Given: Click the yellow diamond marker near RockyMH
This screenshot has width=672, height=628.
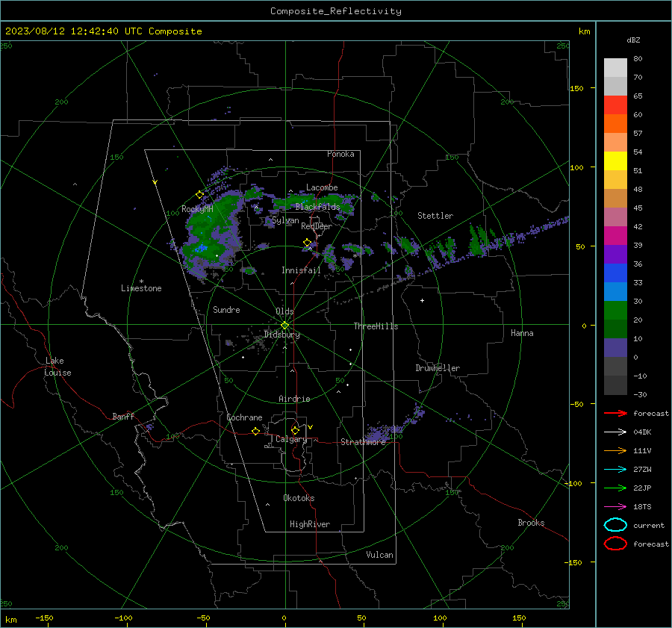Looking at the screenshot, I should tap(199, 195).
